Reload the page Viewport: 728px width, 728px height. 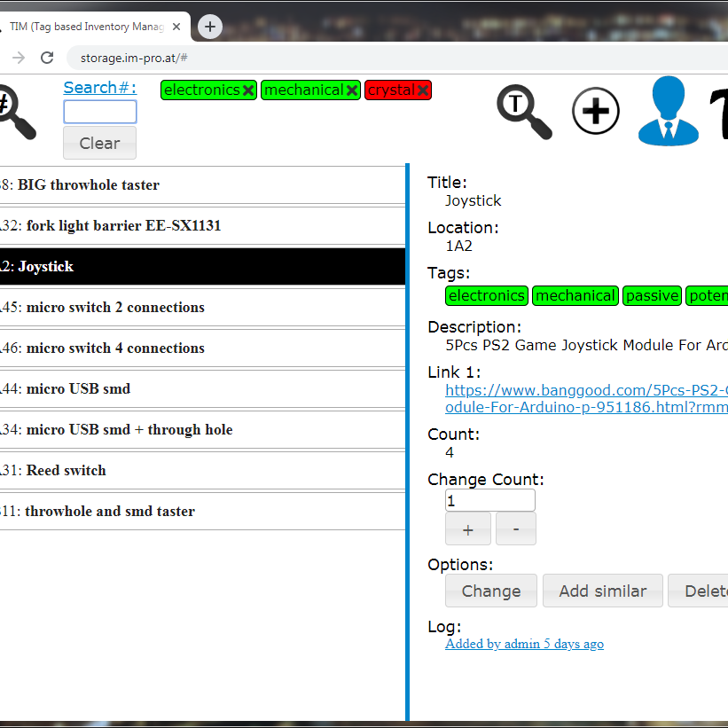click(x=47, y=58)
